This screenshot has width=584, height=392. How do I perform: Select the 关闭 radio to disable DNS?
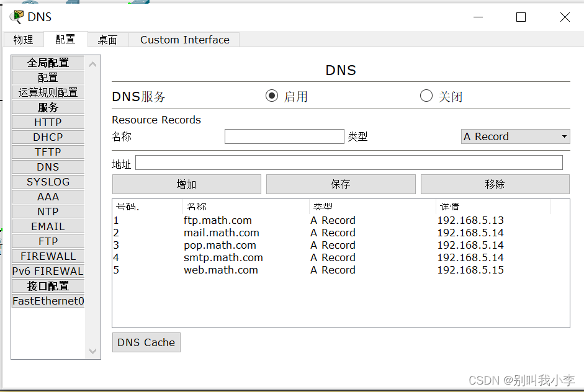pyautogui.click(x=426, y=96)
